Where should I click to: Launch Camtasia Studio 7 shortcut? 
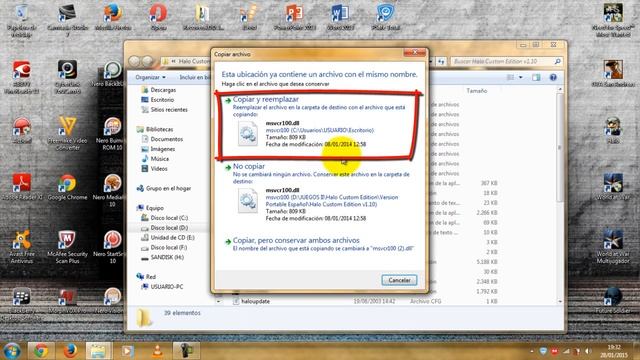point(67,20)
